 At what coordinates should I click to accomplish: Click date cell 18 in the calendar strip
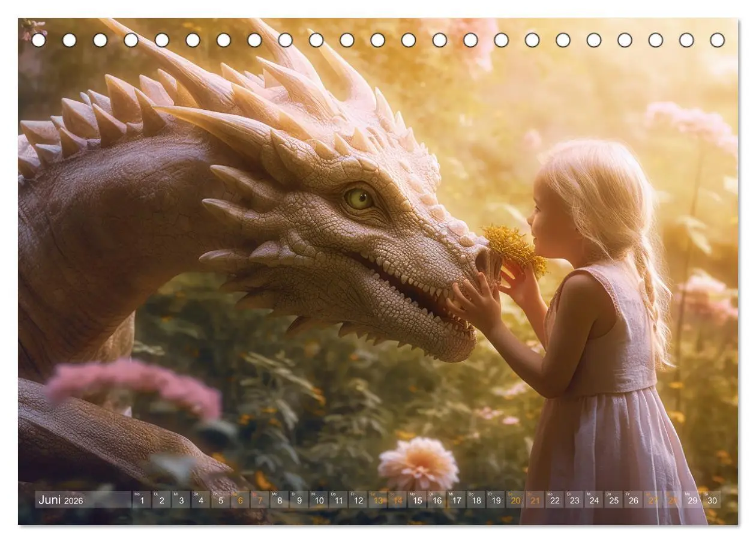(476, 500)
